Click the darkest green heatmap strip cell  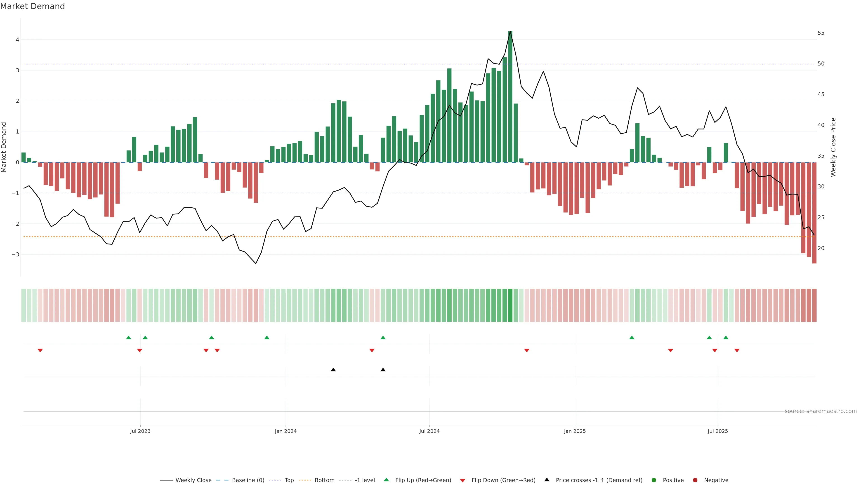pos(510,305)
